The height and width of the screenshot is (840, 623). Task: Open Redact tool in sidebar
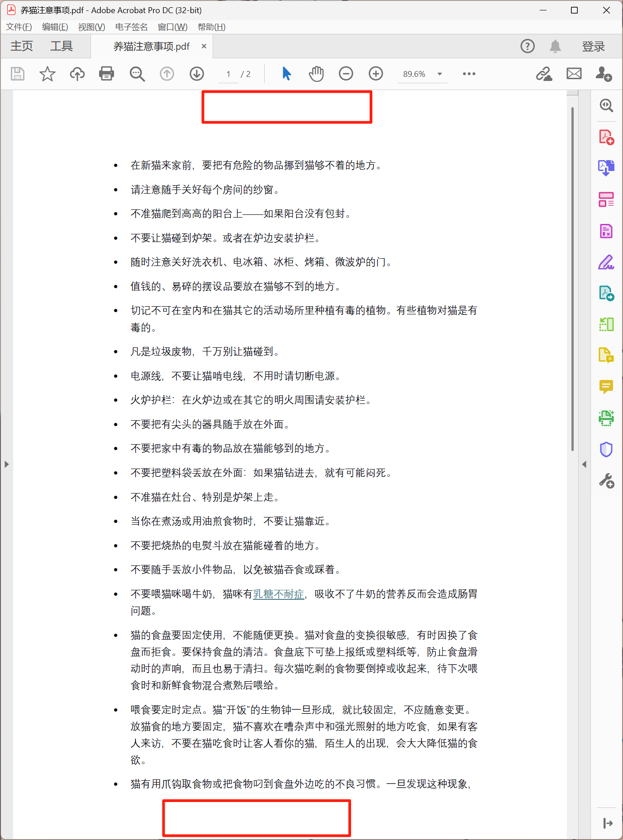(x=606, y=231)
